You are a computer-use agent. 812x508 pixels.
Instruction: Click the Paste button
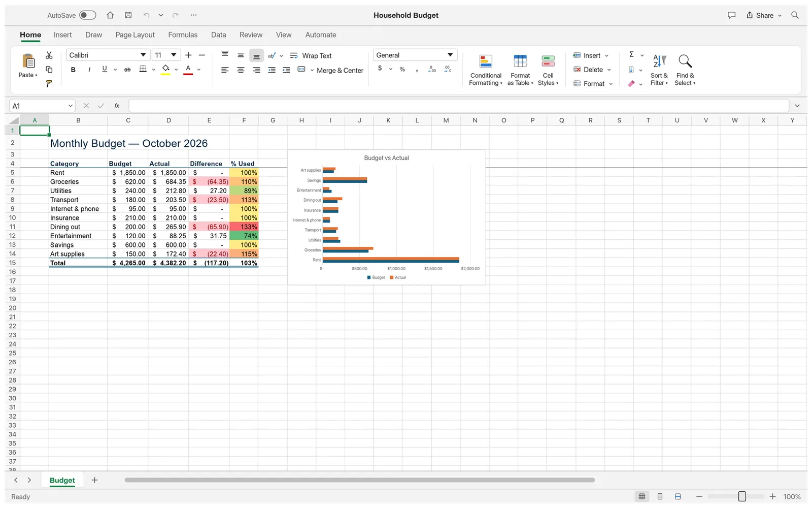[28, 66]
